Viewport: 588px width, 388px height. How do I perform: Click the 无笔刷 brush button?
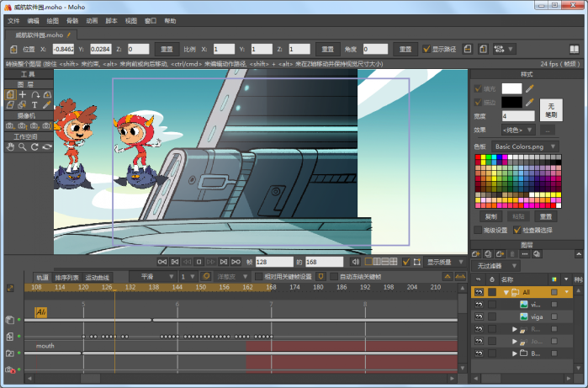click(551, 110)
